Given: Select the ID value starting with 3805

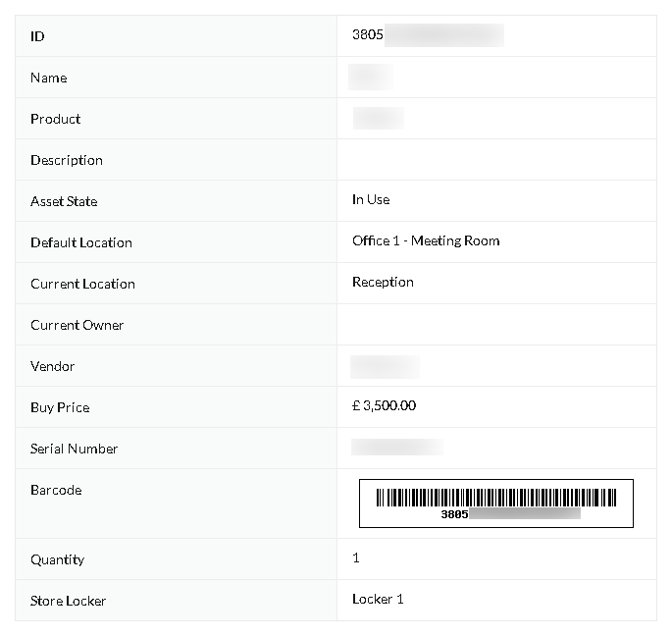Looking at the screenshot, I should click(428, 34).
